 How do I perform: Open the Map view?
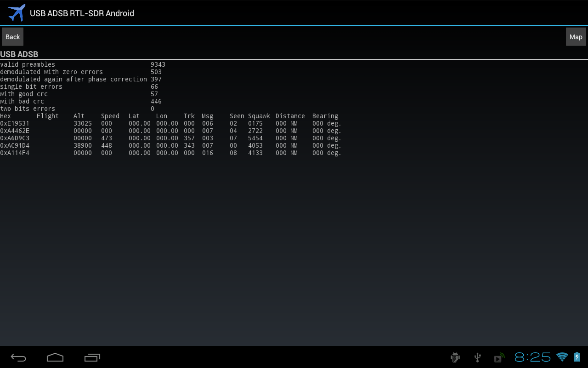pyautogui.click(x=576, y=37)
